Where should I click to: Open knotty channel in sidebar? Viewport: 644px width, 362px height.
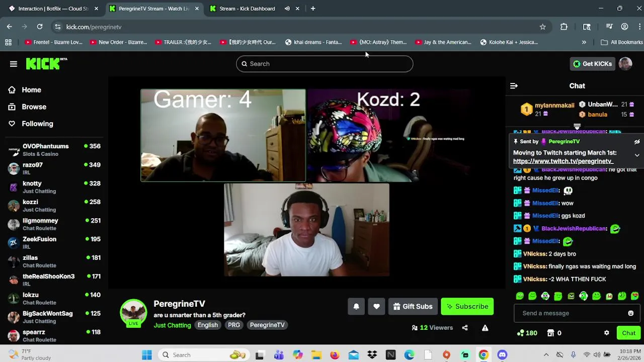[54, 187]
